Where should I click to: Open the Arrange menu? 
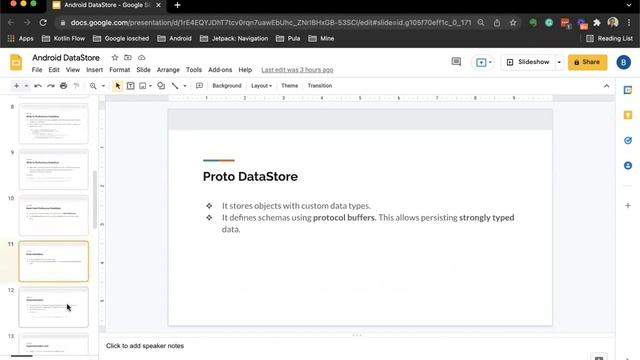coord(168,70)
